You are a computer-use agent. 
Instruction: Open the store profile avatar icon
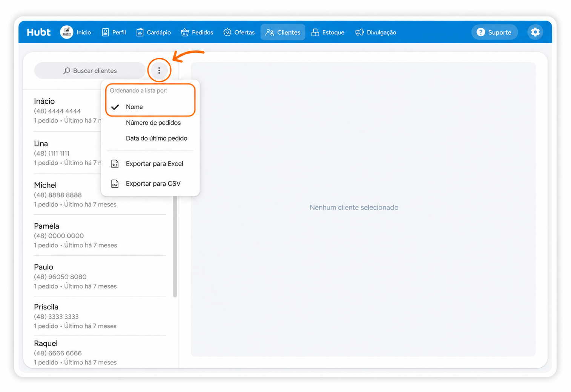pyautogui.click(x=67, y=32)
